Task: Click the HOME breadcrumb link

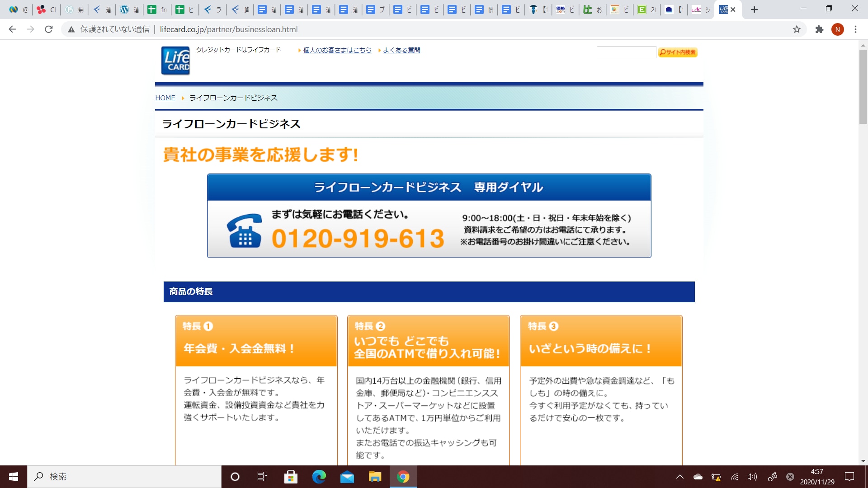Action: (165, 98)
